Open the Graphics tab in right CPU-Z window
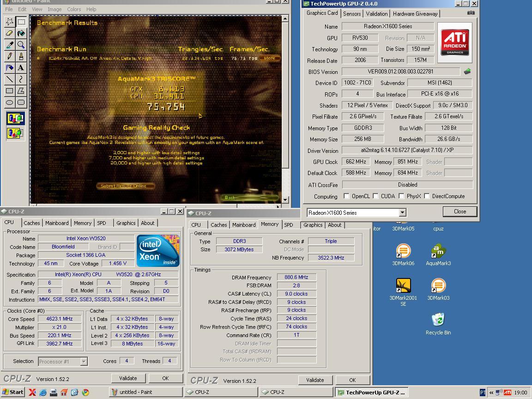 click(313, 224)
